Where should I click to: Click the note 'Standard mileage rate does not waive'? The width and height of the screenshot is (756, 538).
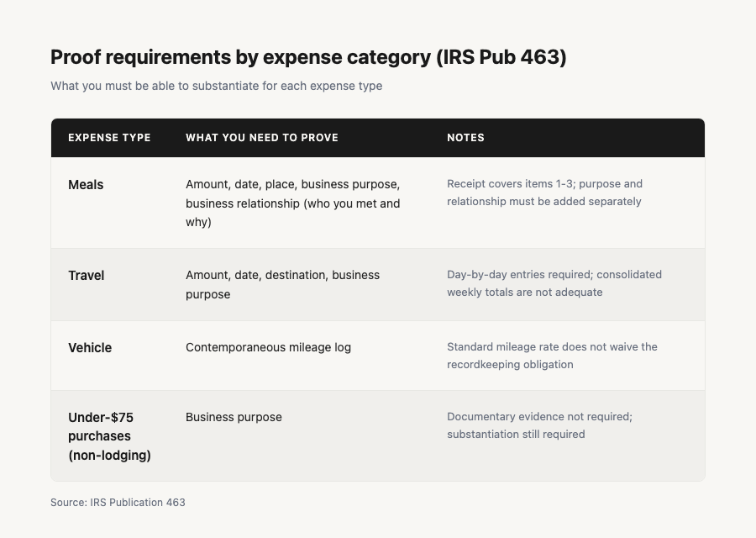click(x=552, y=356)
